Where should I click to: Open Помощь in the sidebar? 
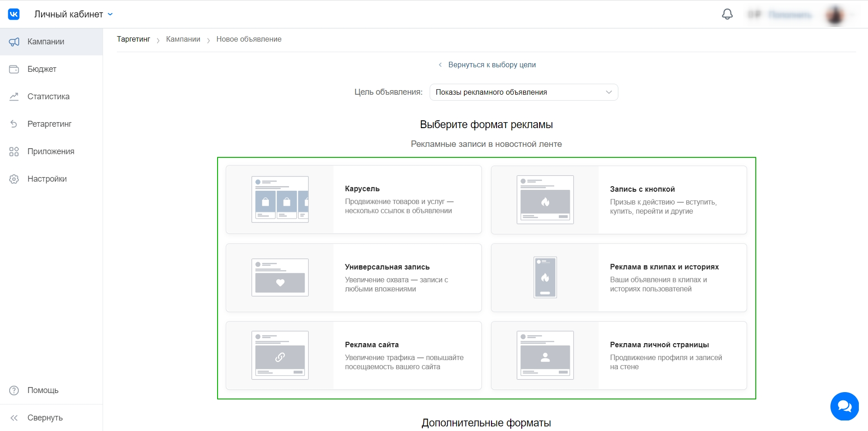click(x=51, y=390)
